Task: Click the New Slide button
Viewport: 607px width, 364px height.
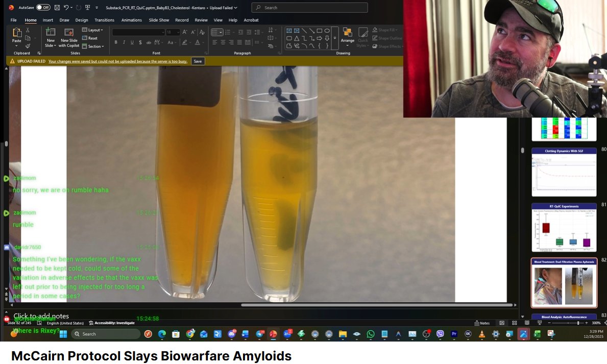Action: point(51,38)
